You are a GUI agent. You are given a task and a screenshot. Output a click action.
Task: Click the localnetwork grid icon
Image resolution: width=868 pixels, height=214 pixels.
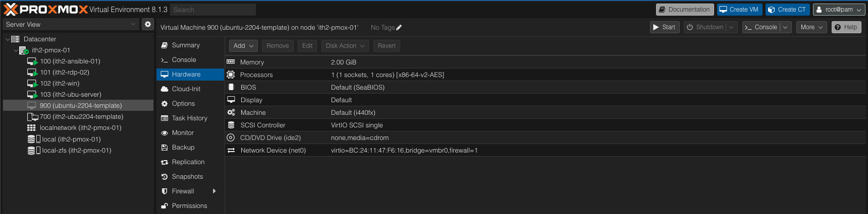31,128
